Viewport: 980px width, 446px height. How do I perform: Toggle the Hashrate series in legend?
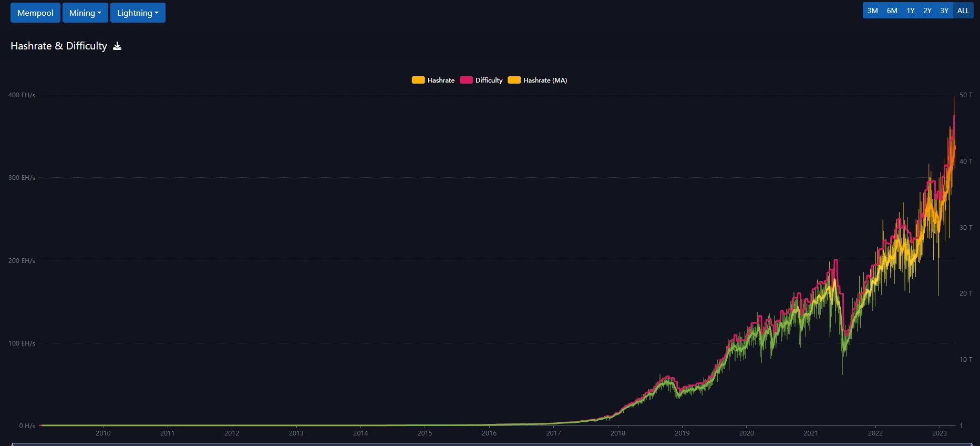pos(433,80)
